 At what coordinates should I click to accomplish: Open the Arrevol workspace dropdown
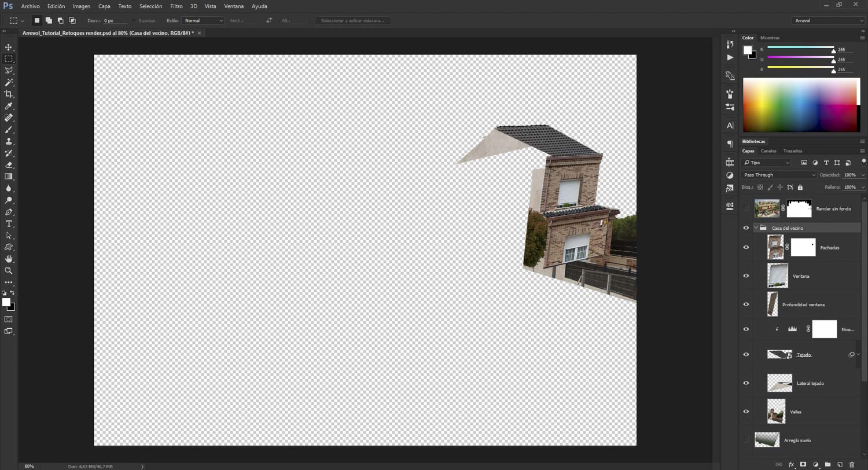point(828,20)
